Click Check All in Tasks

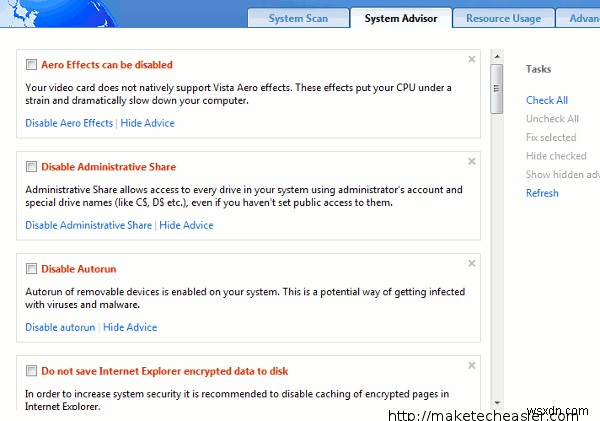tap(547, 100)
